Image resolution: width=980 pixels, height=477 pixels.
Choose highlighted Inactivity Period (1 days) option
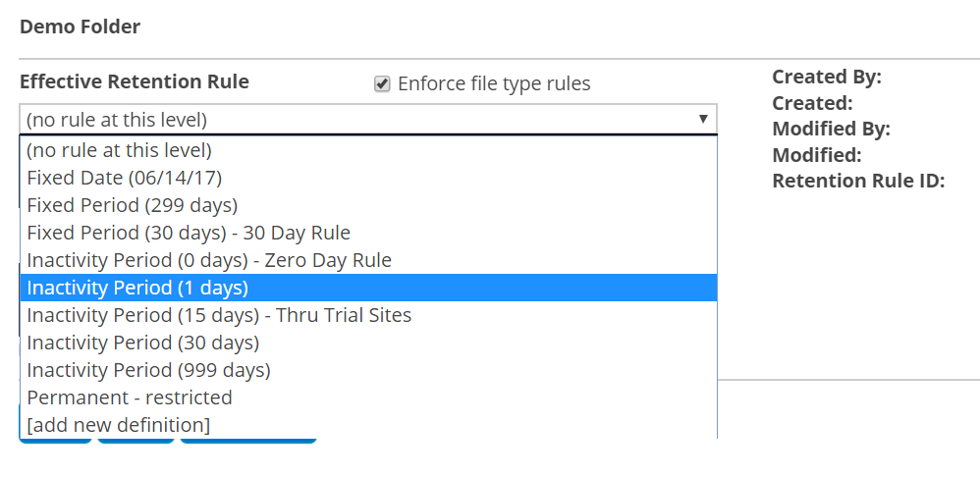137,289
